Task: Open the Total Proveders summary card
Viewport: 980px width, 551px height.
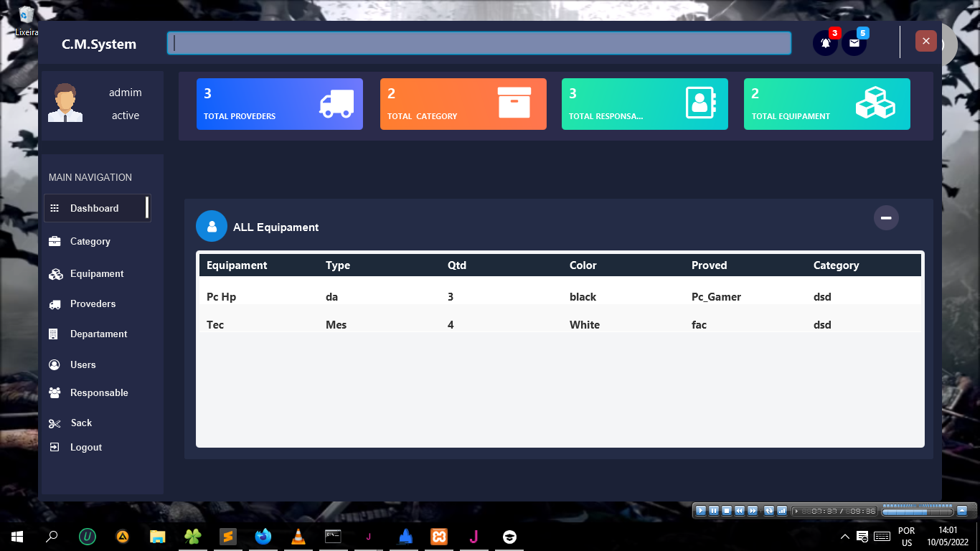Action: click(280, 104)
